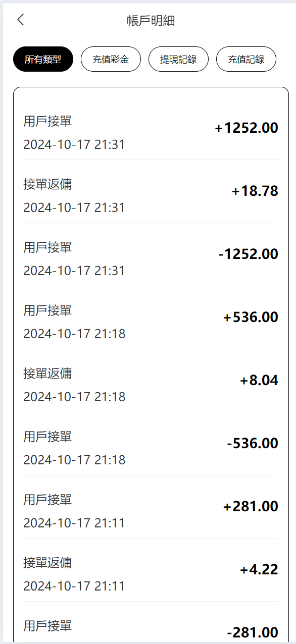Click the +536.00 amount text
This screenshot has width=296, height=644.
[251, 317]
